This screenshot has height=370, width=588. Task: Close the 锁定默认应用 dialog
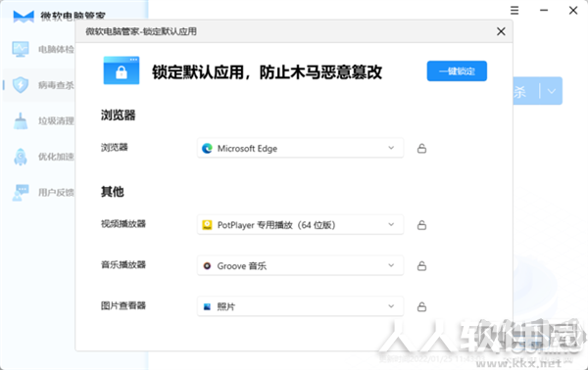click(x=501, y=31)
